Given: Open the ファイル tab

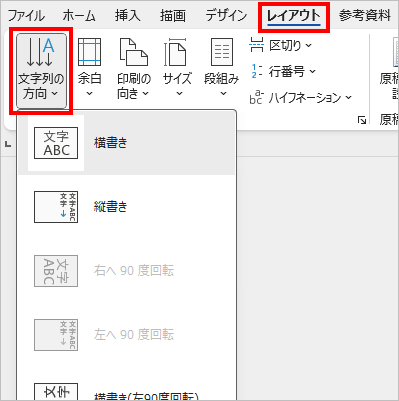Looking at the screenshot, I should point(26,16).
